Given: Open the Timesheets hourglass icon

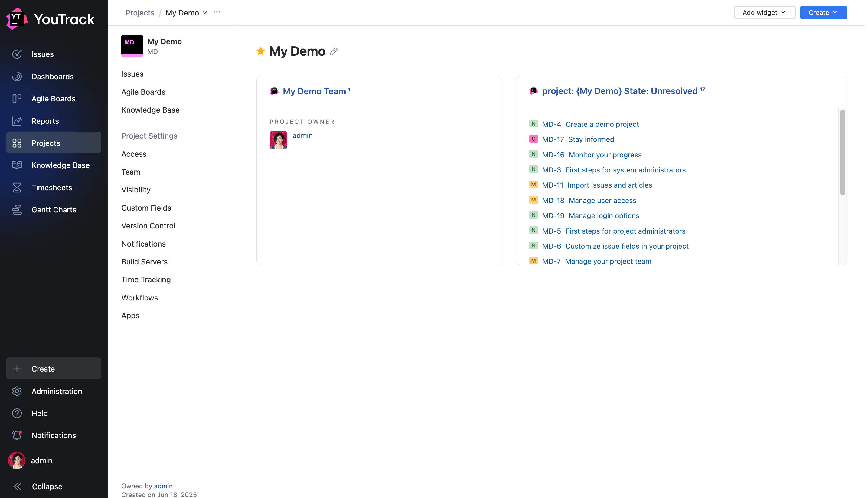Looking at the screenshot, I should (17, 188).
